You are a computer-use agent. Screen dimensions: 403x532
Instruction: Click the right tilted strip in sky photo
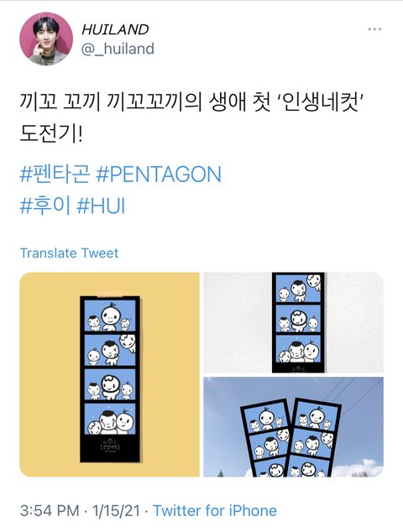[x=314, y=438]
